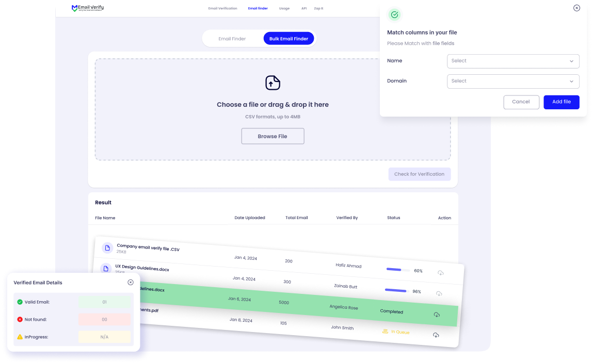This screenshot has width=593, height=364.
Task: Click Angelica Rose in Verified By column
Action: (344, 307)
